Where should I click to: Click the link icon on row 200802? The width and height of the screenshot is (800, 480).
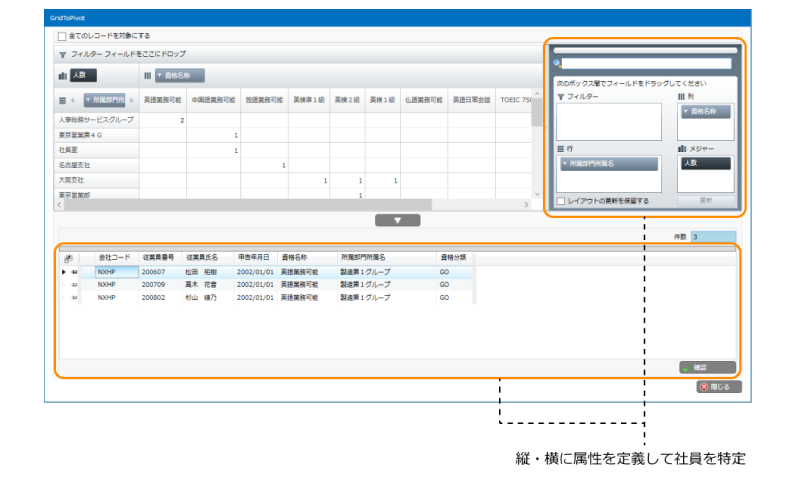point(75,297)
